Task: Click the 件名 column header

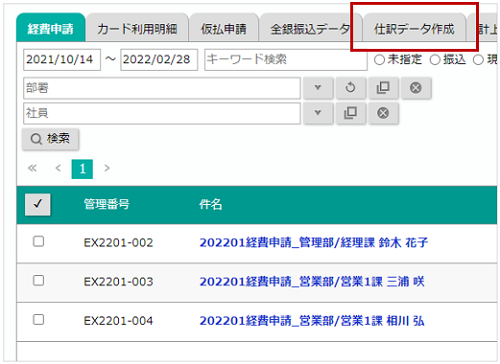Action: click(x=211, y=204)
